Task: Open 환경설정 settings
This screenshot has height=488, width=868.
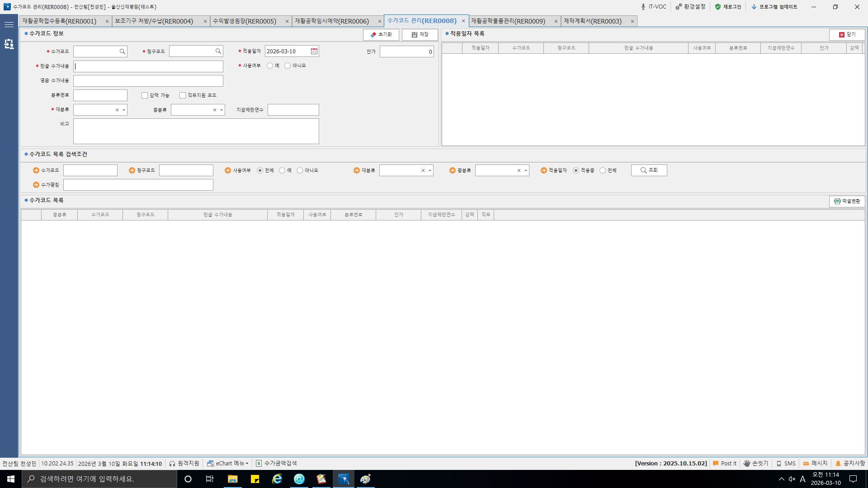Action: coord(690,7)
